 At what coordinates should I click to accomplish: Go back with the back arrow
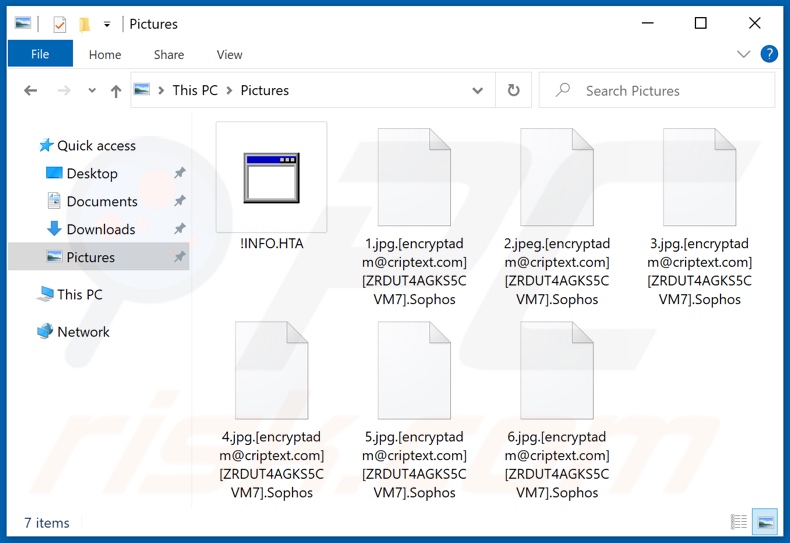pyautogui.click(x=31, y=91)
